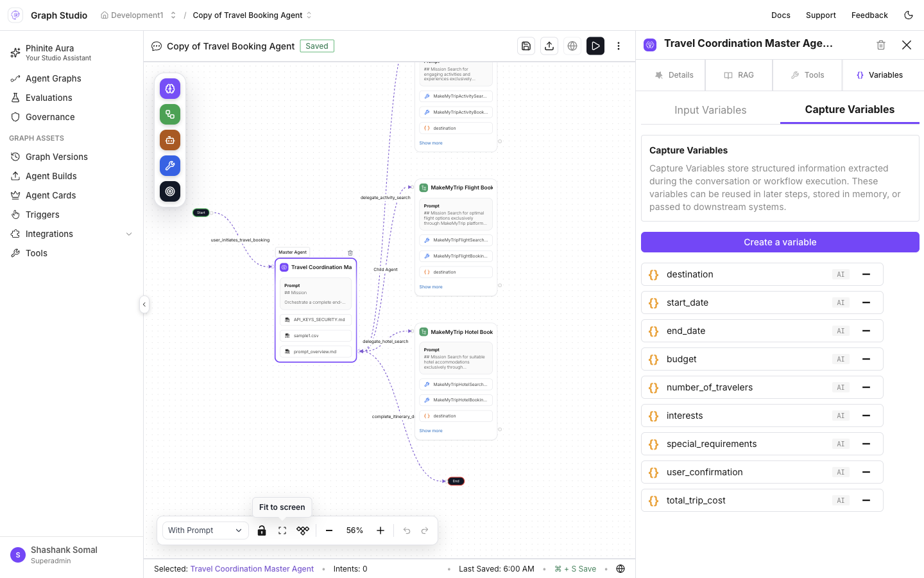Select the Variables tab
The height and width of the screenshot is (578, 924).
click(x=880, y=75)
